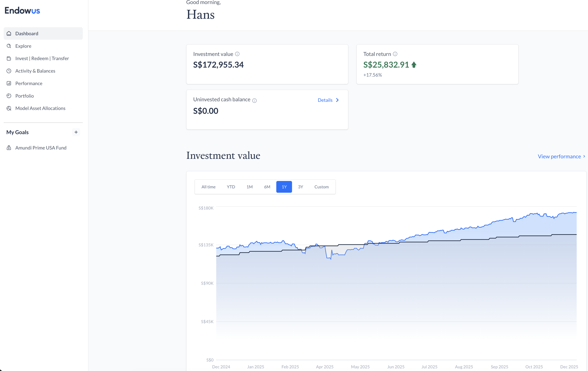Switch the chart to YTD view
This screenshot has height=371, width=588.
point(230,187)
